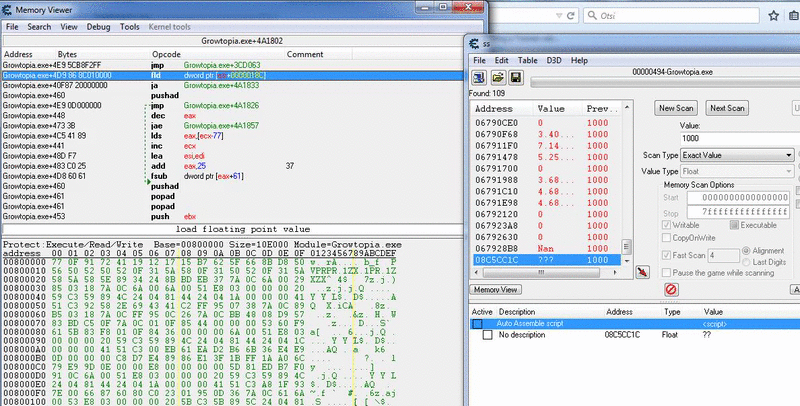The width and height of the screenshot is (800, 406).
Task: Click the red clear list icon
Action: [671, 289]
